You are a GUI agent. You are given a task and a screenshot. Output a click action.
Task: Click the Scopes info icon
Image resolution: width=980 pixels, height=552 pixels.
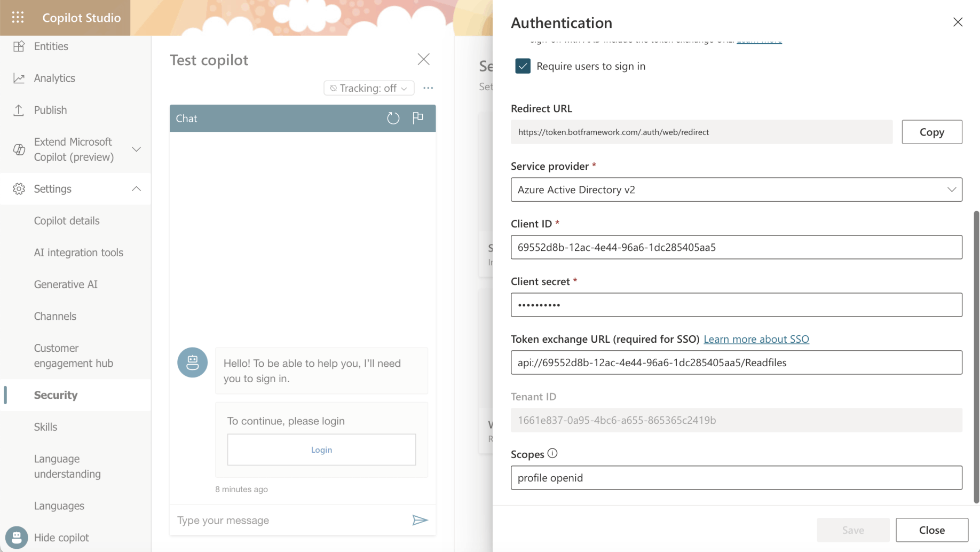tap(552, 453)
